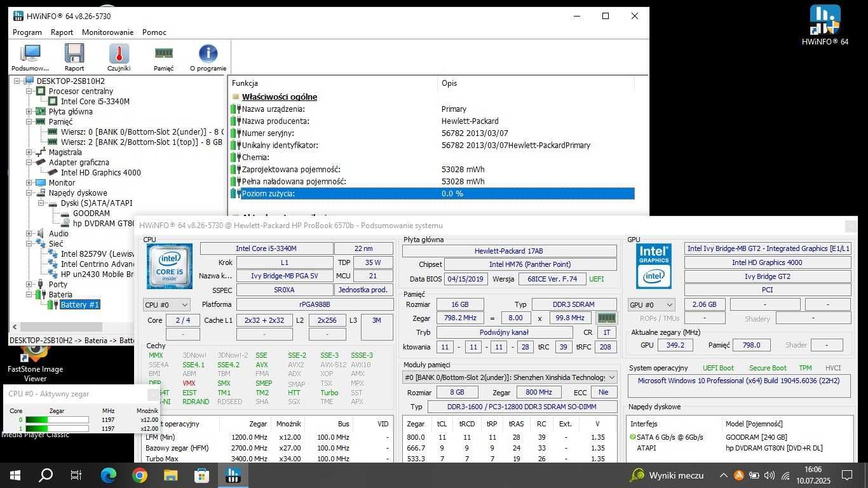The image size is (868, 488).
Task: Open Task View on the taskbar
Action: 76,475
